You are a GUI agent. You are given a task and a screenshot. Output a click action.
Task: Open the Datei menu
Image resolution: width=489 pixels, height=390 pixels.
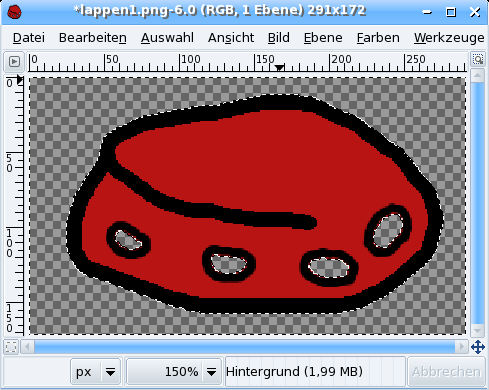click(x=29, y=38)
